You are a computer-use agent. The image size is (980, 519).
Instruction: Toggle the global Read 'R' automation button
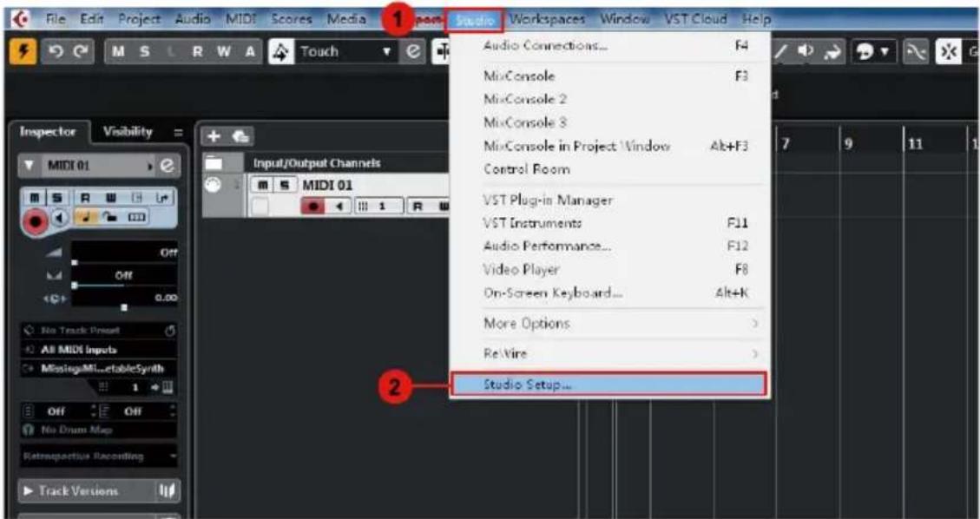198,52
